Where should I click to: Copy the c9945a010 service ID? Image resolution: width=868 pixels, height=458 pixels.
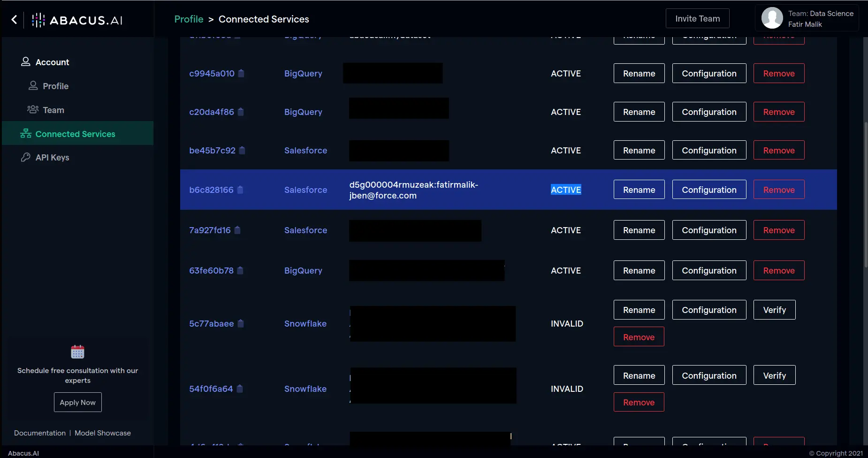[x=241, y=73]
